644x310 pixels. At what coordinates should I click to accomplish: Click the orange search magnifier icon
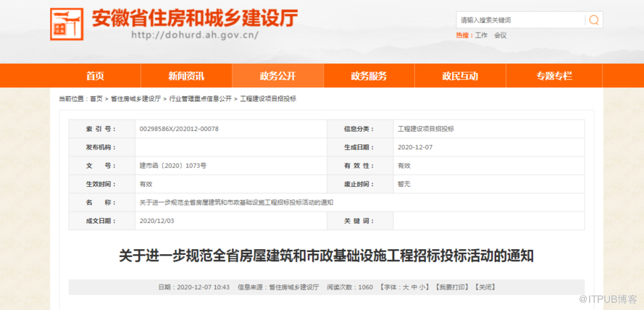pyautogui.click(x=594, y=20)
